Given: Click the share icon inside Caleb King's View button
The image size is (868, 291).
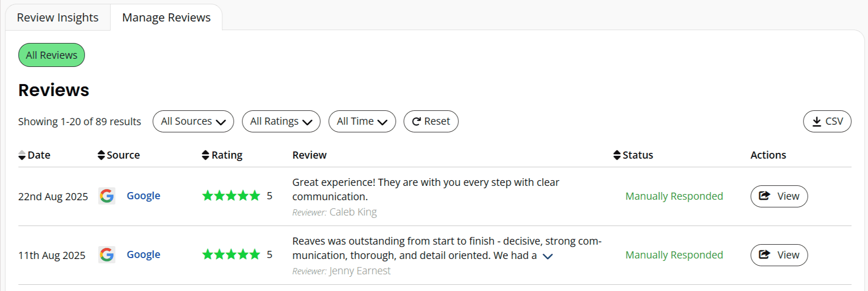Looking at the screenshot, I should click(765, 196).
